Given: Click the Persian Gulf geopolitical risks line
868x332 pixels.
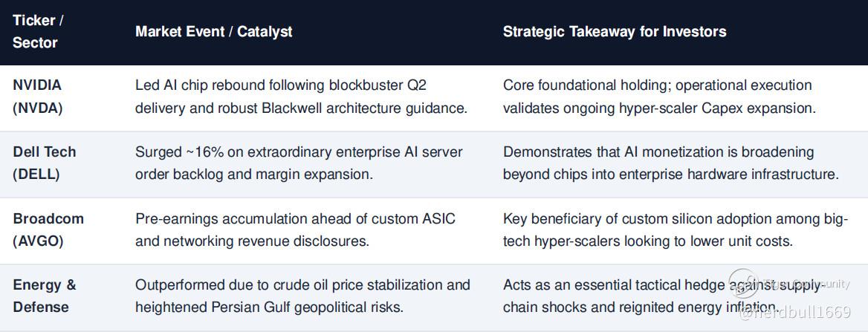Looking at the screenshot, I should click(268, 307).
